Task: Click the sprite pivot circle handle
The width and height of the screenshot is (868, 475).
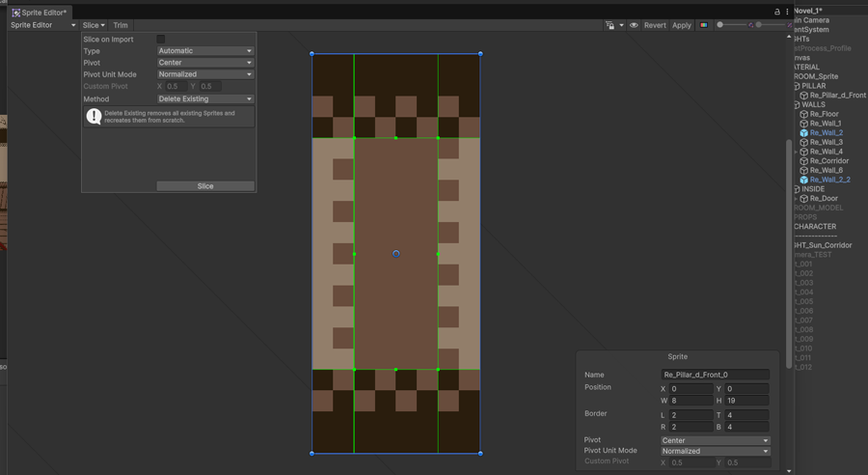Action: (x=396, y=254)
